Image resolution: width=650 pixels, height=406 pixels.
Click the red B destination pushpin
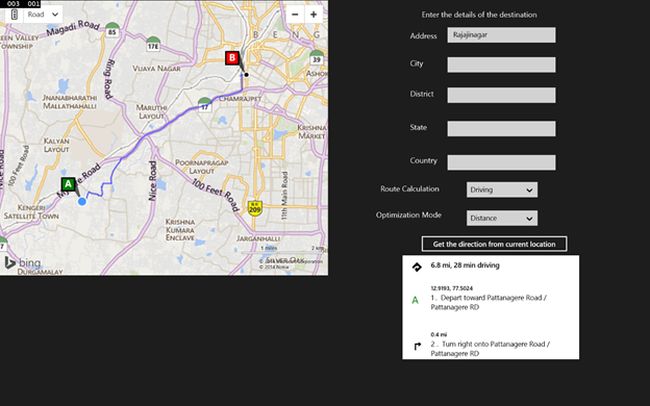[232, 58]
